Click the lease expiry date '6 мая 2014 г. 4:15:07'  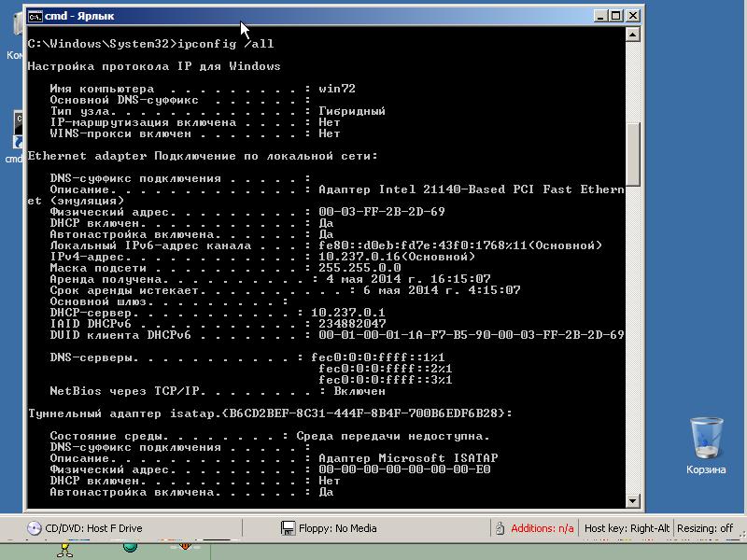coord(442,290)
